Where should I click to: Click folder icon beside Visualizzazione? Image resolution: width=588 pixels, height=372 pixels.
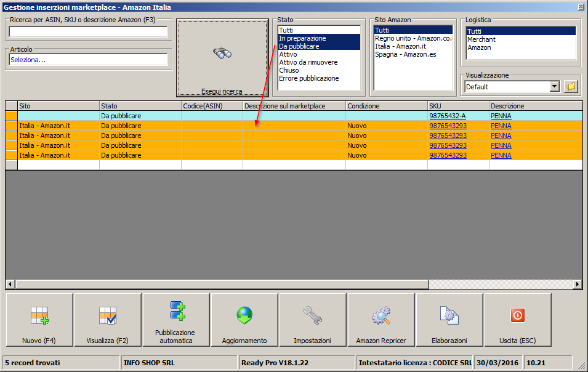(571, 87)
